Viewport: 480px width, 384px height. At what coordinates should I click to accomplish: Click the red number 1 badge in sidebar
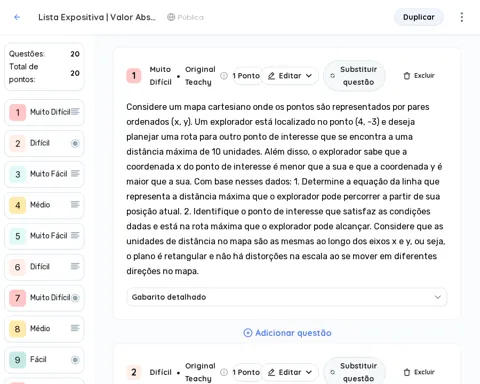pos(18,112)
